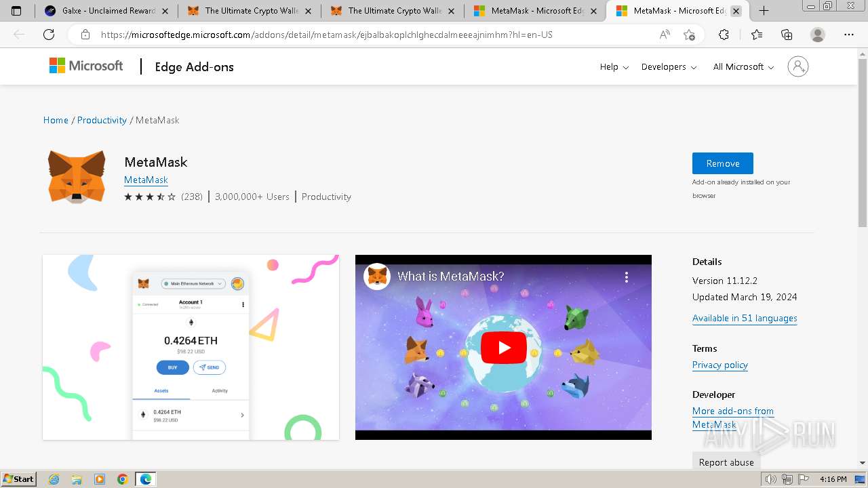View site information lock icon
Viewport: 868px width, 488px height.
[85, 35]
